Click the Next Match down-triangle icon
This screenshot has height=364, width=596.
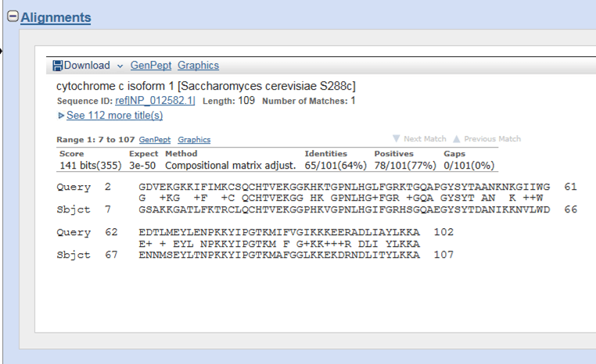[396, 139]
